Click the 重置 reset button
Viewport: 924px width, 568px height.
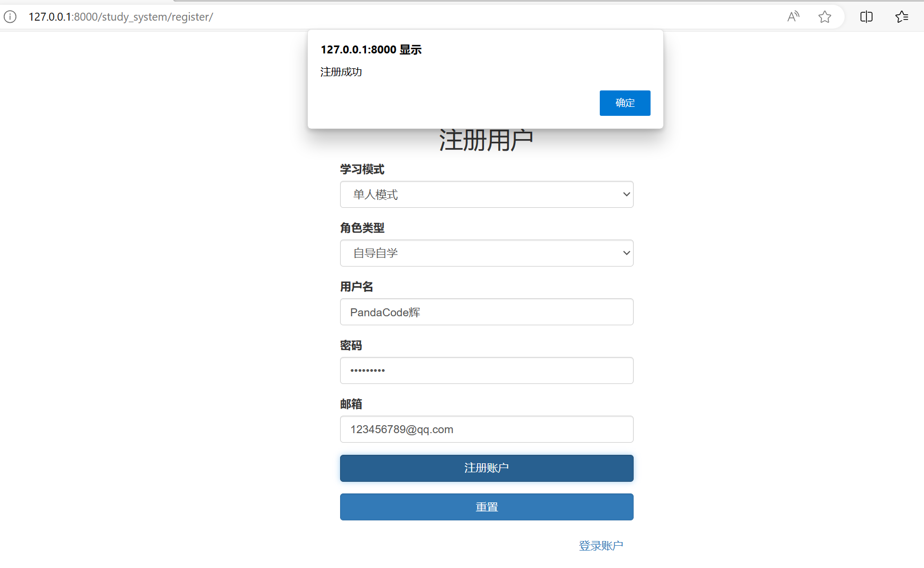[x=487, y=507]
